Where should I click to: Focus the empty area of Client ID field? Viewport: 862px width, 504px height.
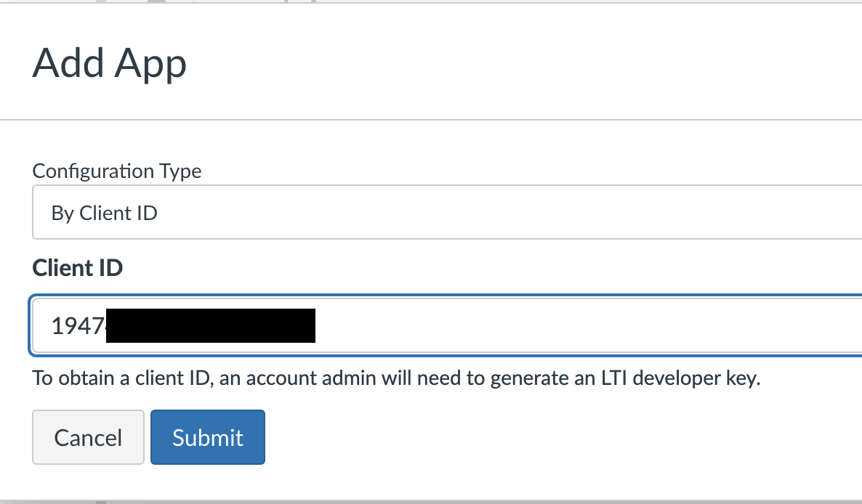(588, 325)
